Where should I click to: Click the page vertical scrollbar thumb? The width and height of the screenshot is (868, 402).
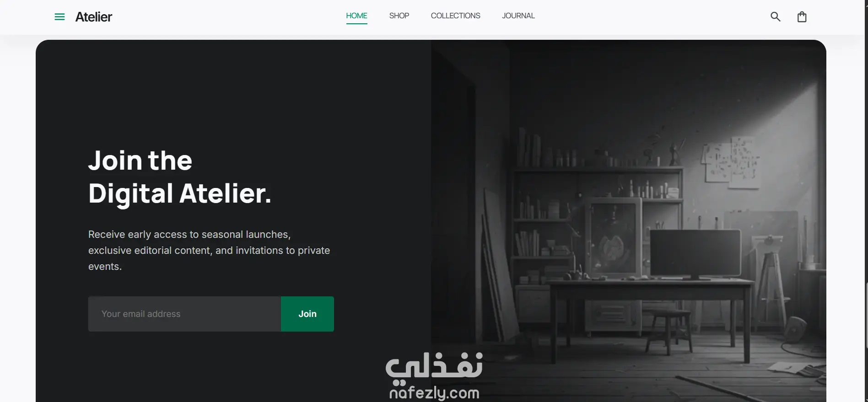point(866,316)
